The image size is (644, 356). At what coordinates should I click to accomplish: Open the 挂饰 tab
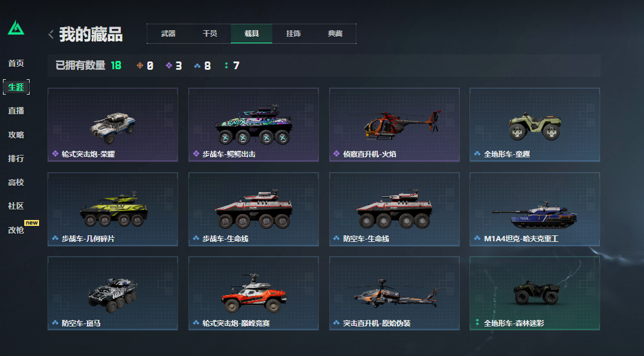[x=293, y=34]
